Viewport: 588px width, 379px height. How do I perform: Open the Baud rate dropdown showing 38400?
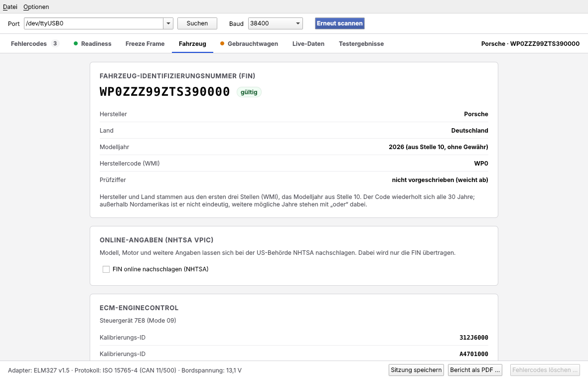click(275, 23)
